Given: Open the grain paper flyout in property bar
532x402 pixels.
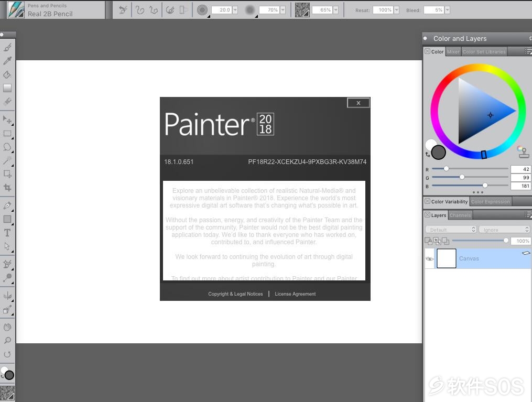Looking at the screenshot, I should (x=302, y=10).
